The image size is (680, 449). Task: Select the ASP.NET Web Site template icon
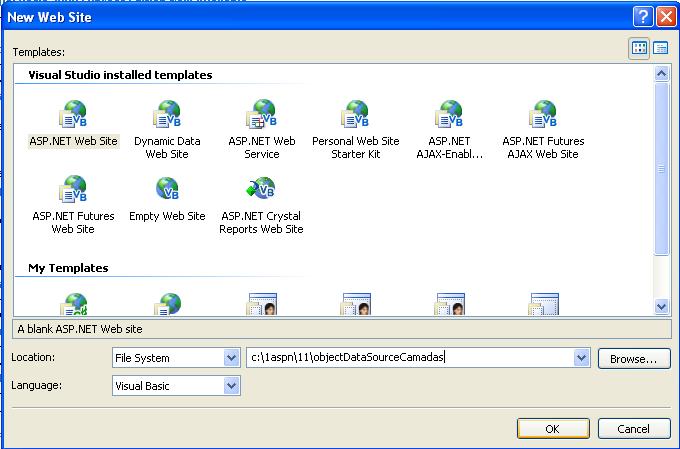pyautogui.click(x=73, y=114)
